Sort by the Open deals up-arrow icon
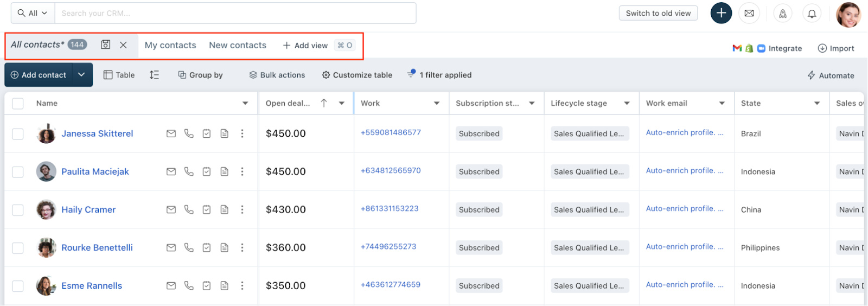868x306 pixels. pyautogui.click(x=324, y=103)
